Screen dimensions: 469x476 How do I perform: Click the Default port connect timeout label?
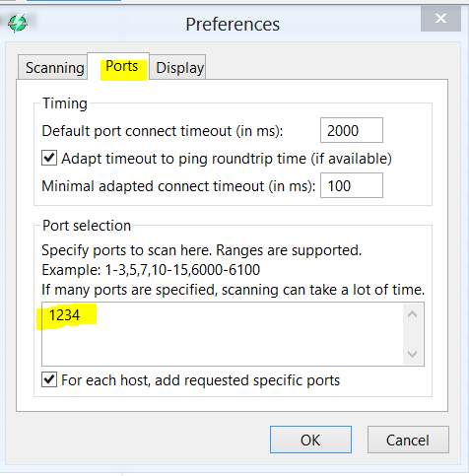[163, 131]
